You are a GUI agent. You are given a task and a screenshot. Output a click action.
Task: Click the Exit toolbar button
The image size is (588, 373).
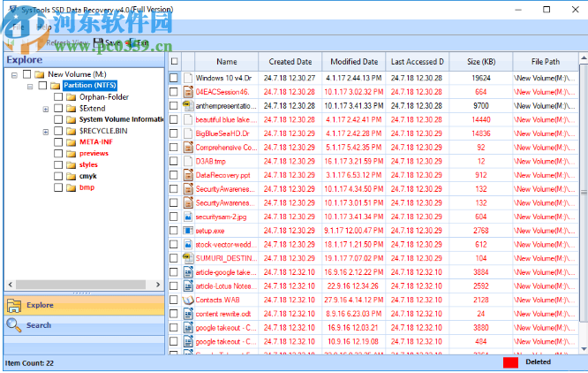click(138, 42)
